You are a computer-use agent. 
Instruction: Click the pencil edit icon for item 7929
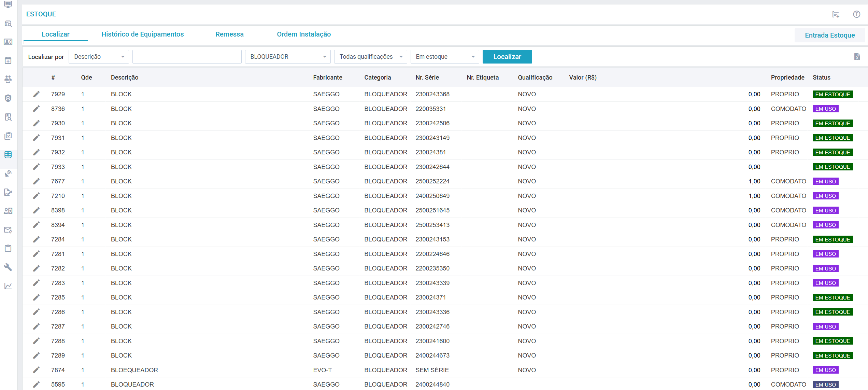36,94
